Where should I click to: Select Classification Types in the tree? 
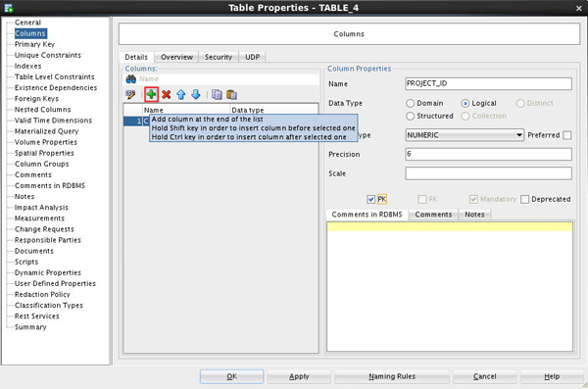point(49,306)
